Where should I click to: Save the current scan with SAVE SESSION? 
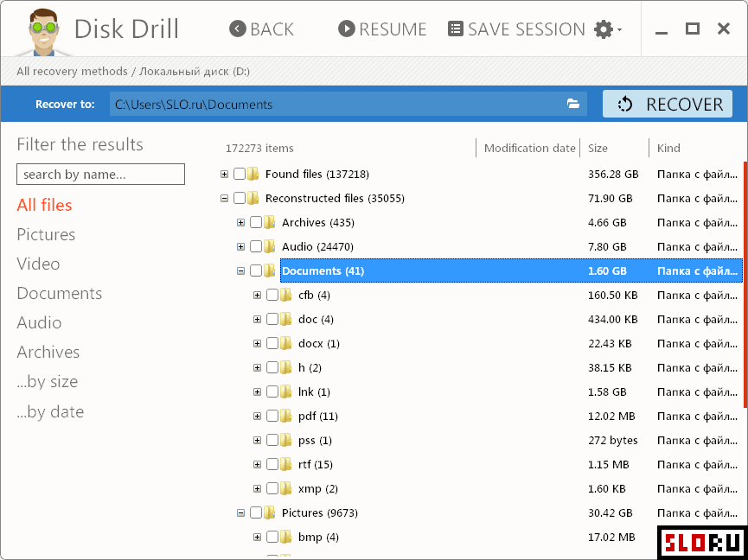click(516, 29)
